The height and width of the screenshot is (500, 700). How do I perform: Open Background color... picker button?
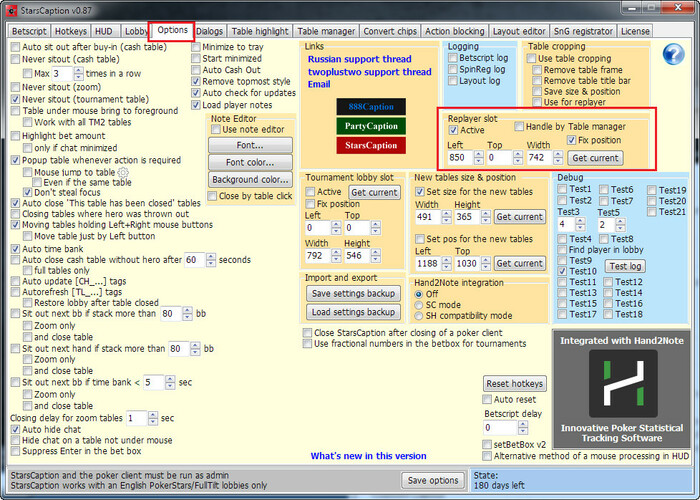coord(250,179)
